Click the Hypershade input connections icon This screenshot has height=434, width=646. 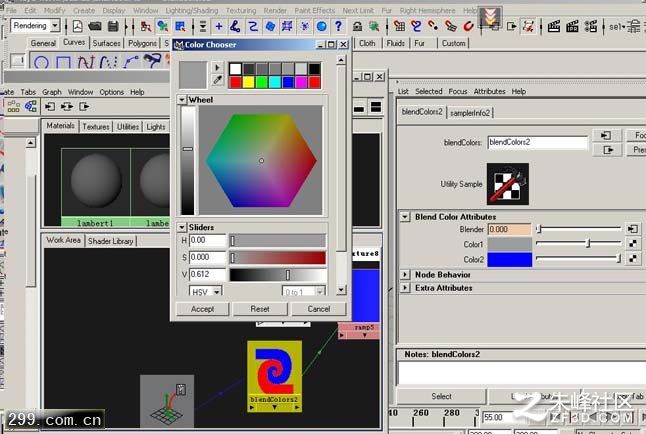(50, 107)
